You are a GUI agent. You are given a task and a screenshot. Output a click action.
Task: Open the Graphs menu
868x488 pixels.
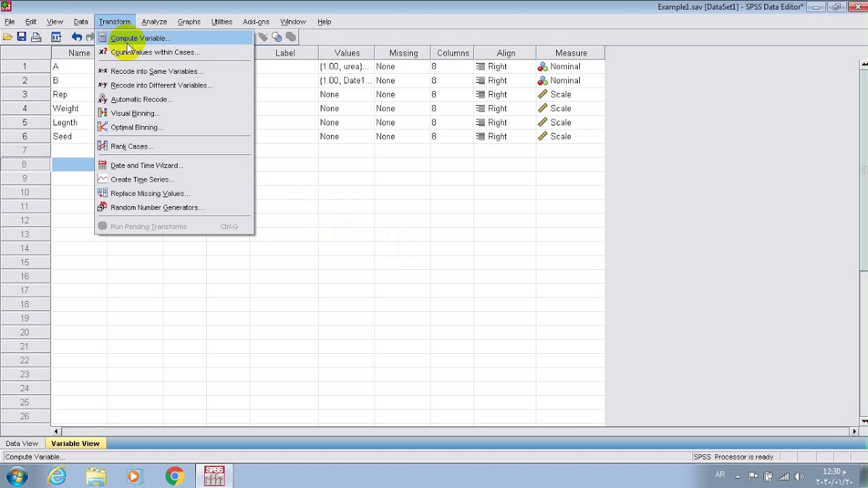point(189,22)
